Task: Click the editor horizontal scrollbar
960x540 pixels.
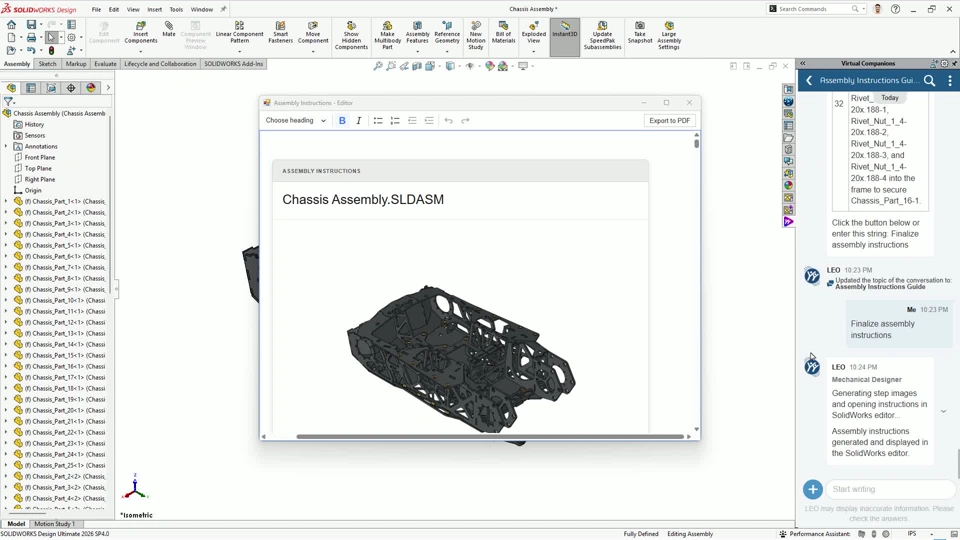Action: point(490,437)
